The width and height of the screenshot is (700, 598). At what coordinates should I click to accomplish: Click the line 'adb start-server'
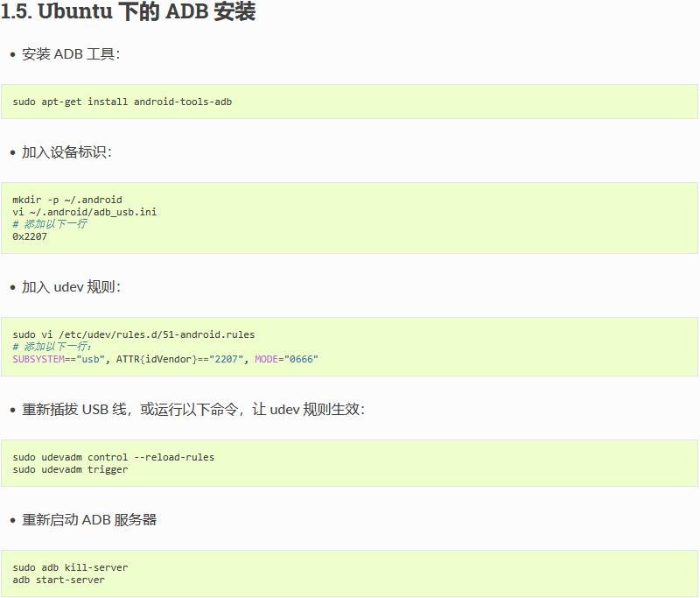[x=59, y=580]
